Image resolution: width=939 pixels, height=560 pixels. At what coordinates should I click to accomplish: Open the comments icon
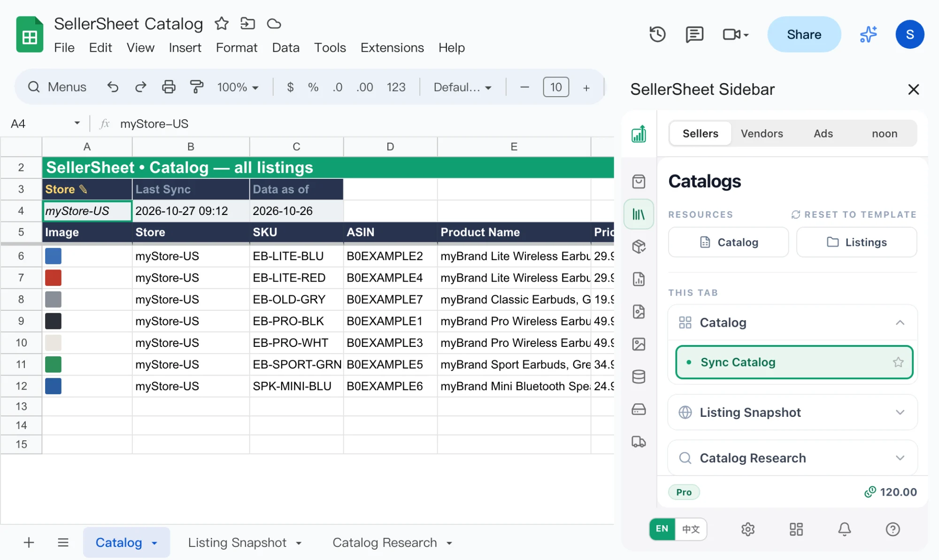click(x=694, y=34)
